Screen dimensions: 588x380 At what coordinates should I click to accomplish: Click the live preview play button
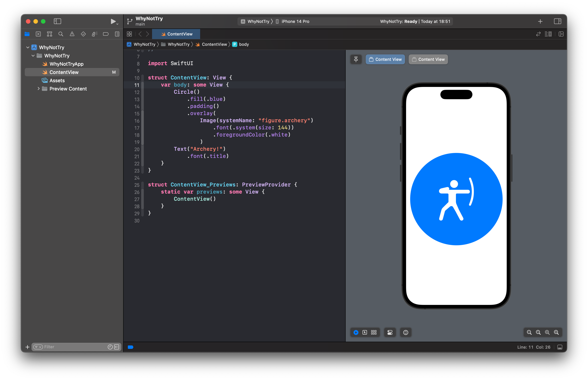[x=356, y=332]
